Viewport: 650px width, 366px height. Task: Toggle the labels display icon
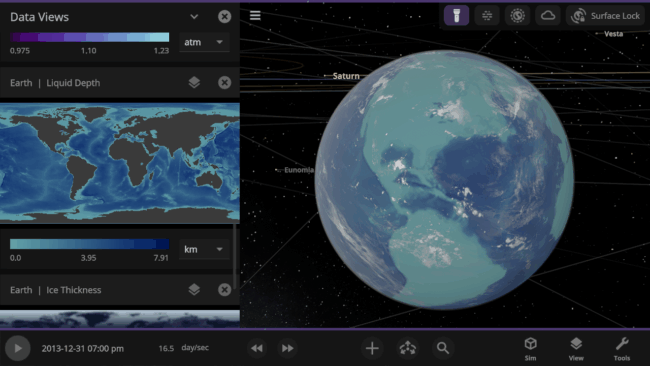(487, 16)
